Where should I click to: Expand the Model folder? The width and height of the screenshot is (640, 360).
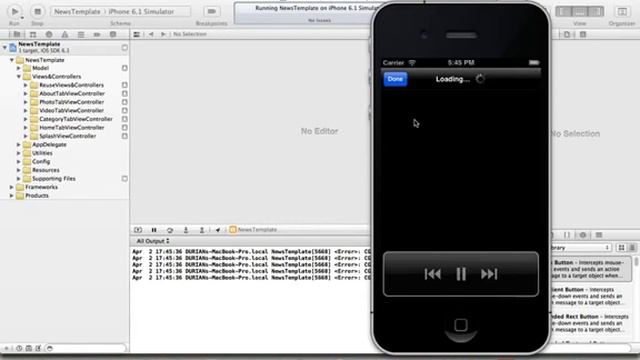[x=18, y=68]
